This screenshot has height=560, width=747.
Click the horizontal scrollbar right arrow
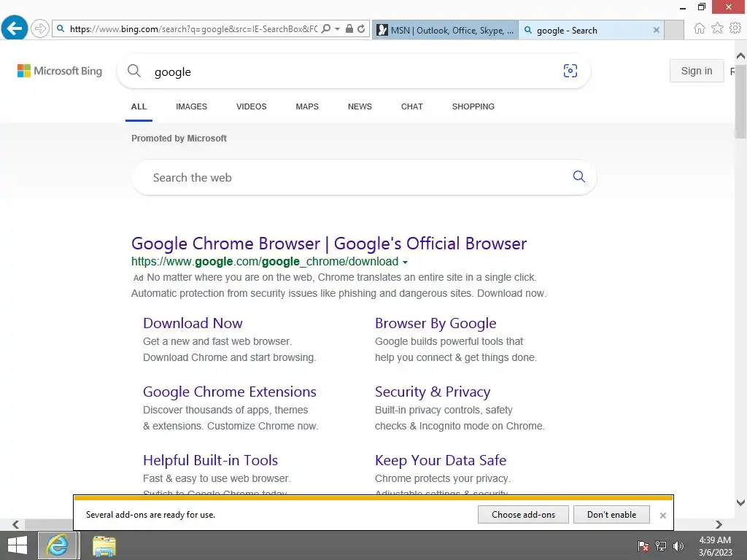(x=719, y=524)
